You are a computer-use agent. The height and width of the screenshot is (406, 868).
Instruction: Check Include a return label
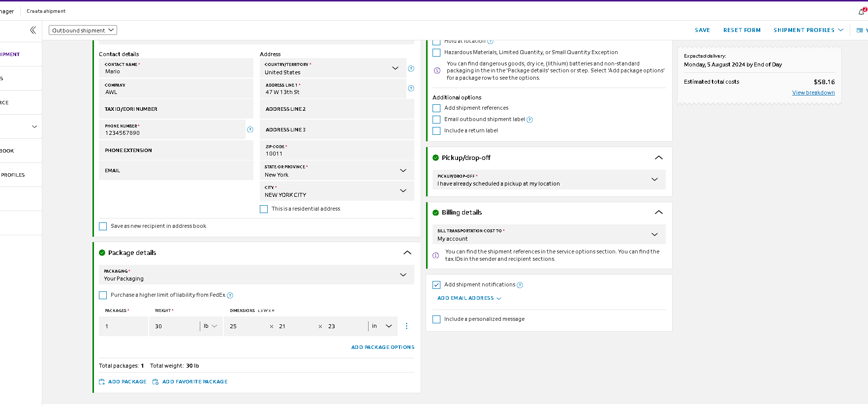tap(436, 131)
